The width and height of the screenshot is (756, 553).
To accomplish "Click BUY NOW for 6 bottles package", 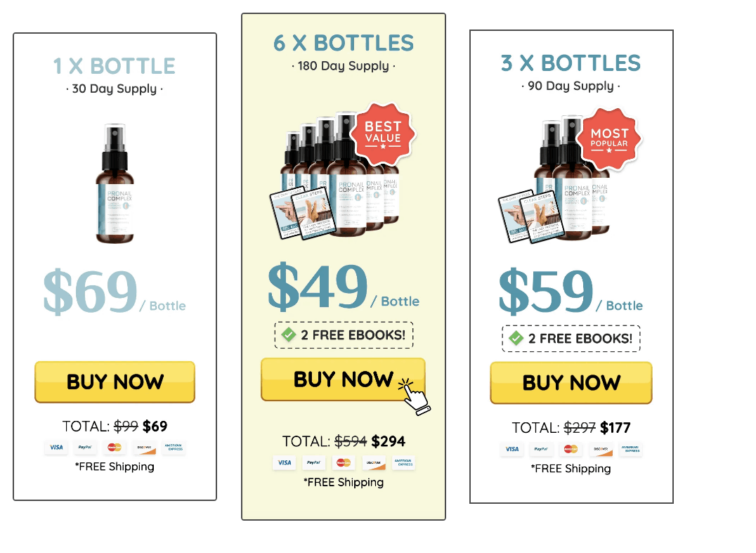I will tap(343, 379).
